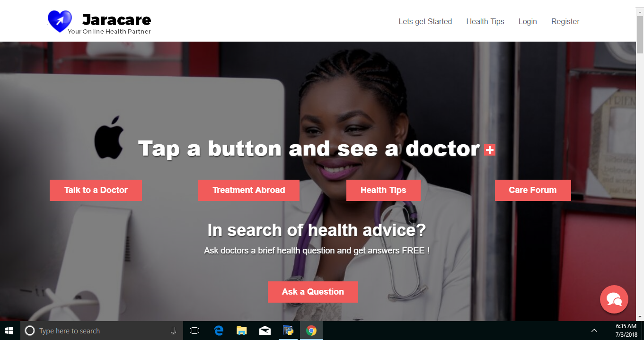Open the Login page link
644x340 pixels.
(528, 21)
